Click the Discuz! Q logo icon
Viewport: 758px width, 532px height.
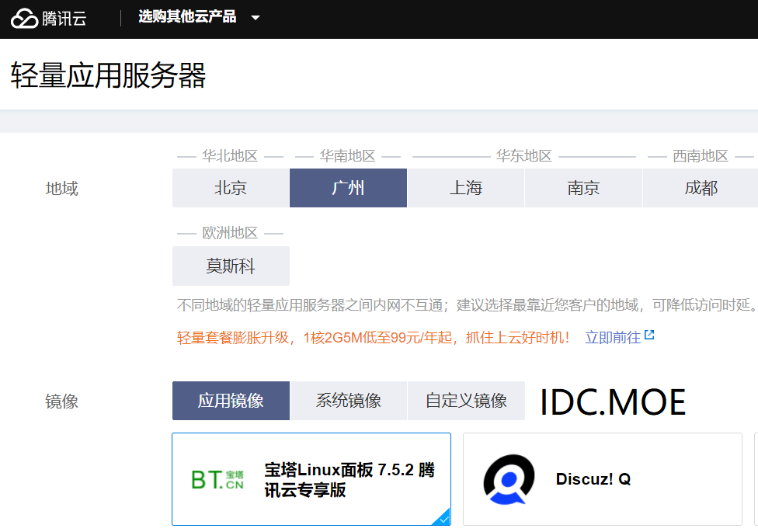tap(509, 479)
